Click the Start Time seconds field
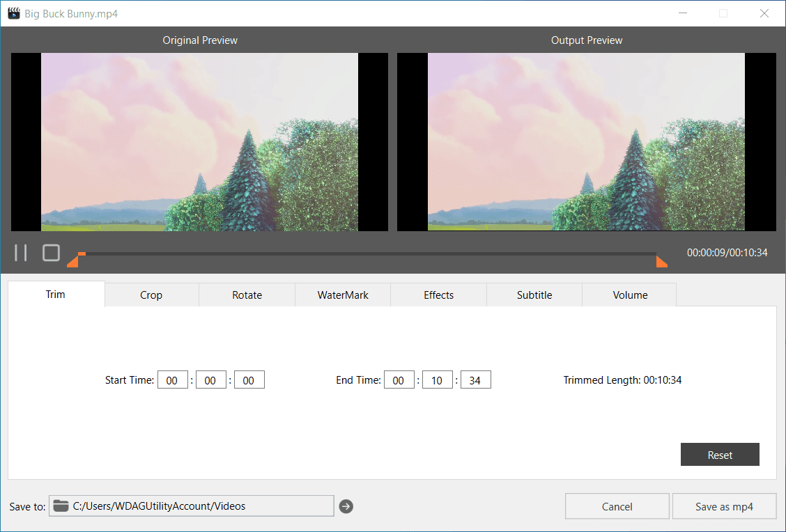The height and width of the screenshot is (532, 786). click(249, 380)
